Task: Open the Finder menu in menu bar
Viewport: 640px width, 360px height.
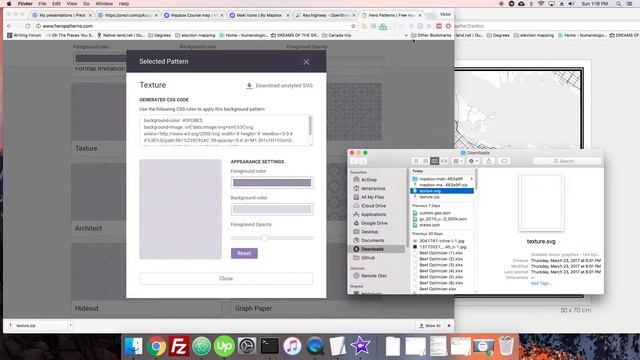Action: point(25,4)
